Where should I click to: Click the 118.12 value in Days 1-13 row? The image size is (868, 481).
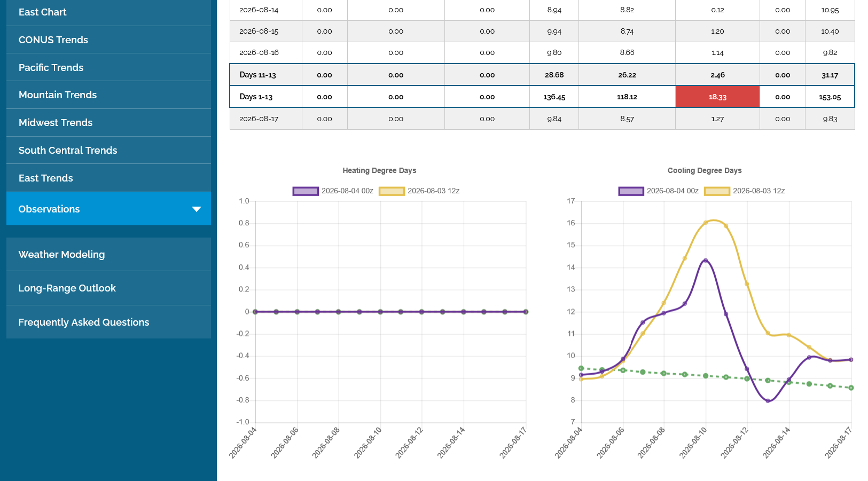pos(627,97)
